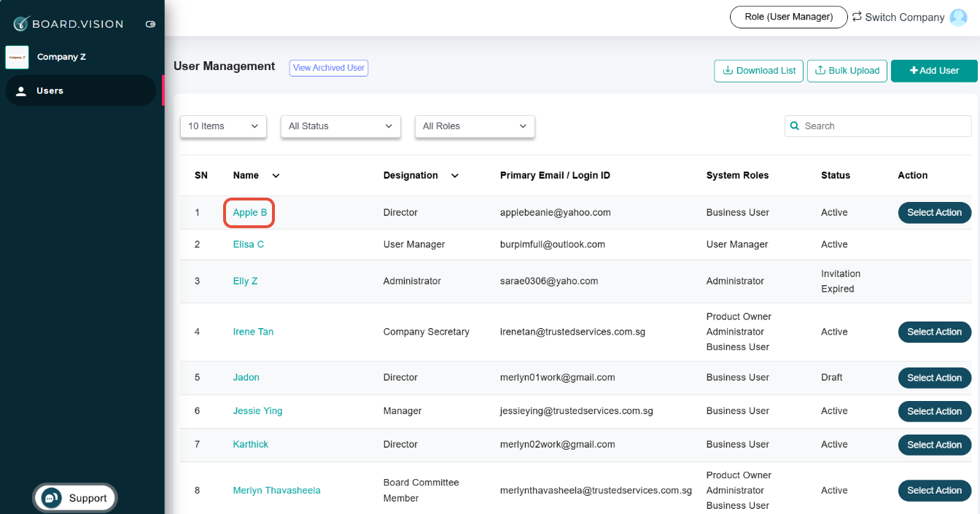Screen dimensions: 980x514
Task: Open user Elisa C profile link
Action: (x=249, y=244)
